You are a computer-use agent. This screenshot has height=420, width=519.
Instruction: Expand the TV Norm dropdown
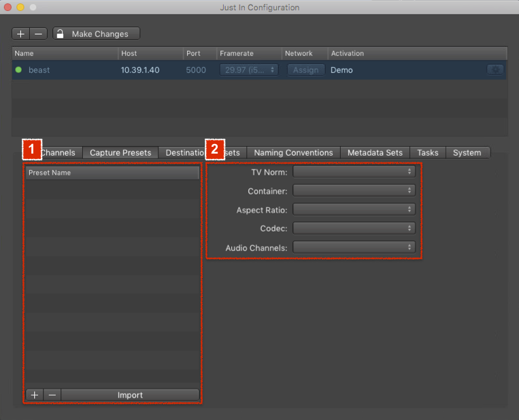pyautogui.click(x=354, y=172)
